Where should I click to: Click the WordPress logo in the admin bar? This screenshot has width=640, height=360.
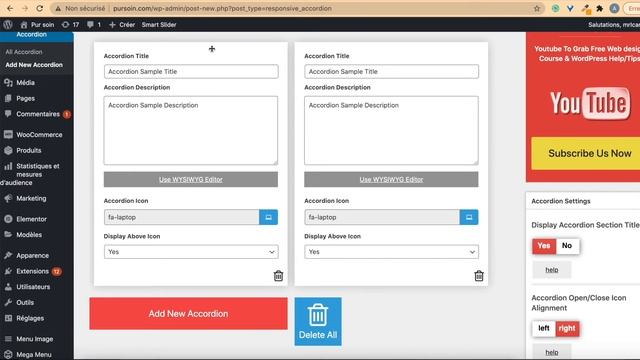click(8, 24)
